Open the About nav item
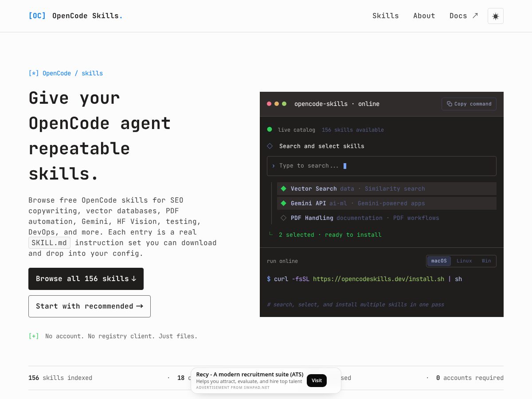Viewport: 532px width, 399px height. (x=424, y=16)
